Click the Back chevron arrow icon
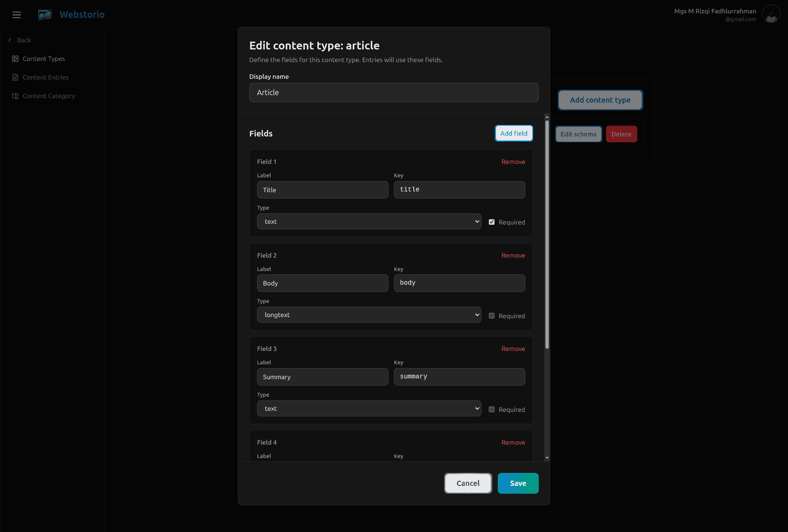 (x=10, y=40)
